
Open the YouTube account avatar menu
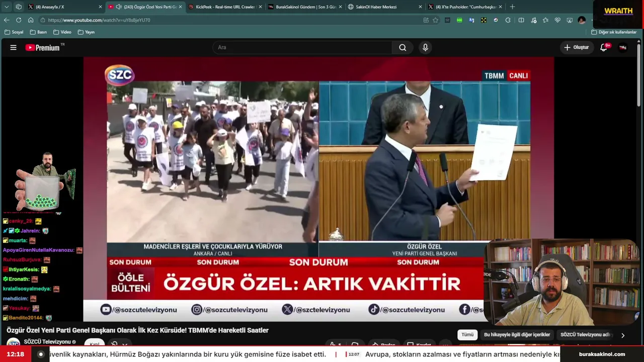point(623,47)
